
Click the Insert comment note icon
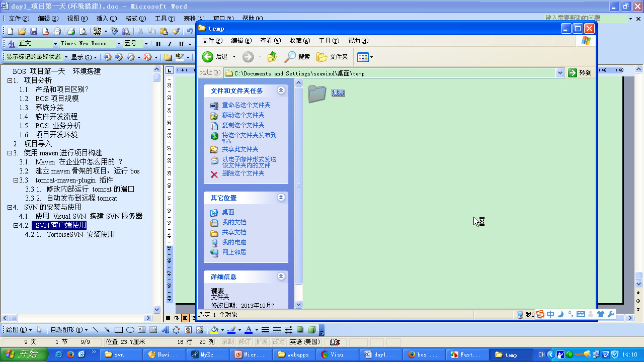point(168,57)
